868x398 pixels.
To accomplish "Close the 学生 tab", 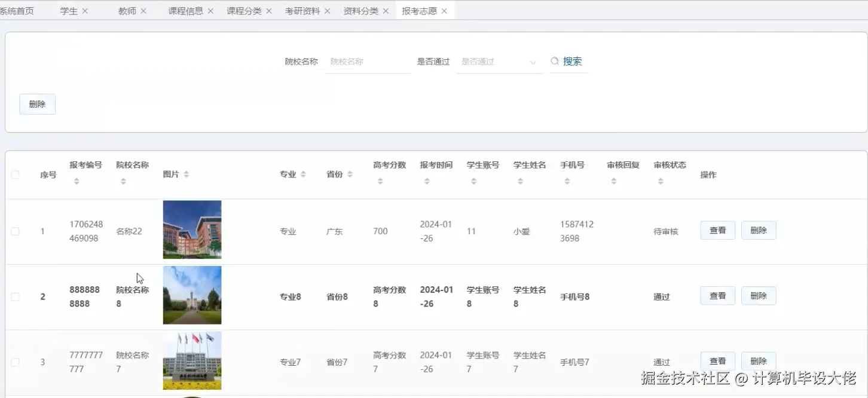I will coord(85,11).
